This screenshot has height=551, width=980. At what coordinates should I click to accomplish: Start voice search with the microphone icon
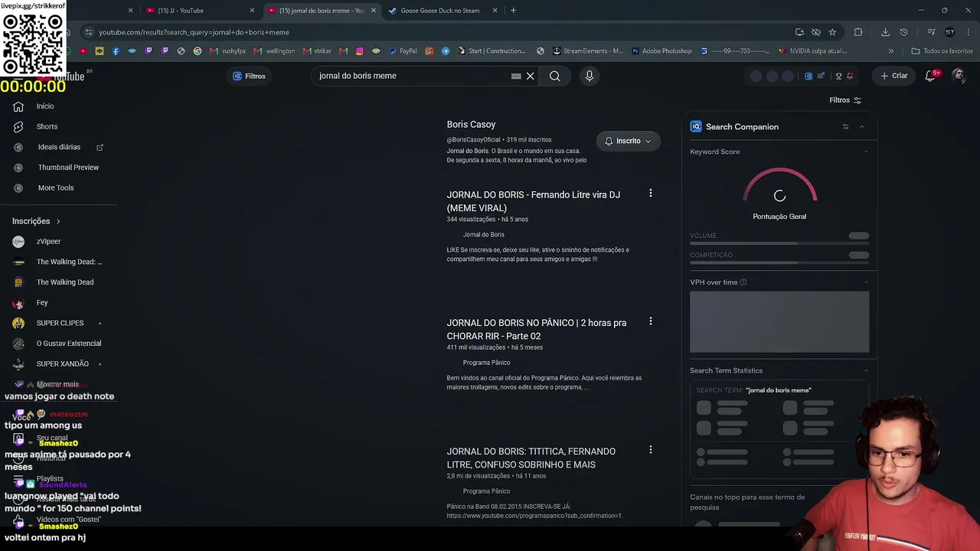click(x=589, y=76)
